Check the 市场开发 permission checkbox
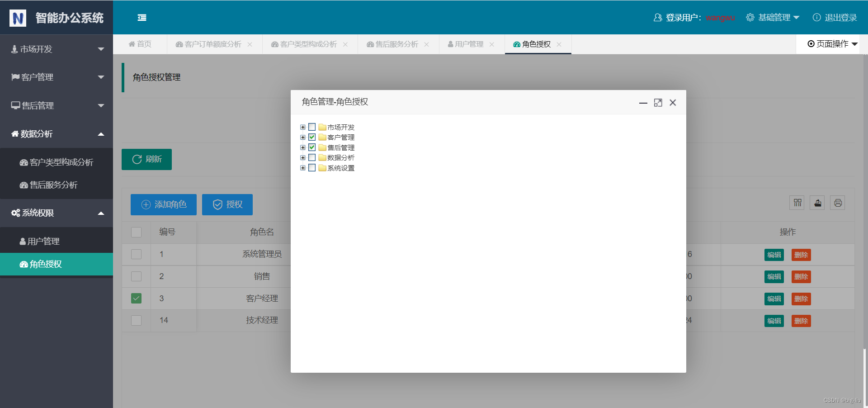The height and width of the screenshot is (408, 868). click(x=312, y=127)
